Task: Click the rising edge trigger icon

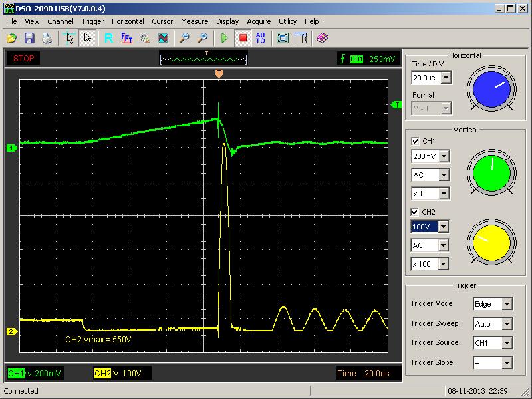Action: click(342, 59)
